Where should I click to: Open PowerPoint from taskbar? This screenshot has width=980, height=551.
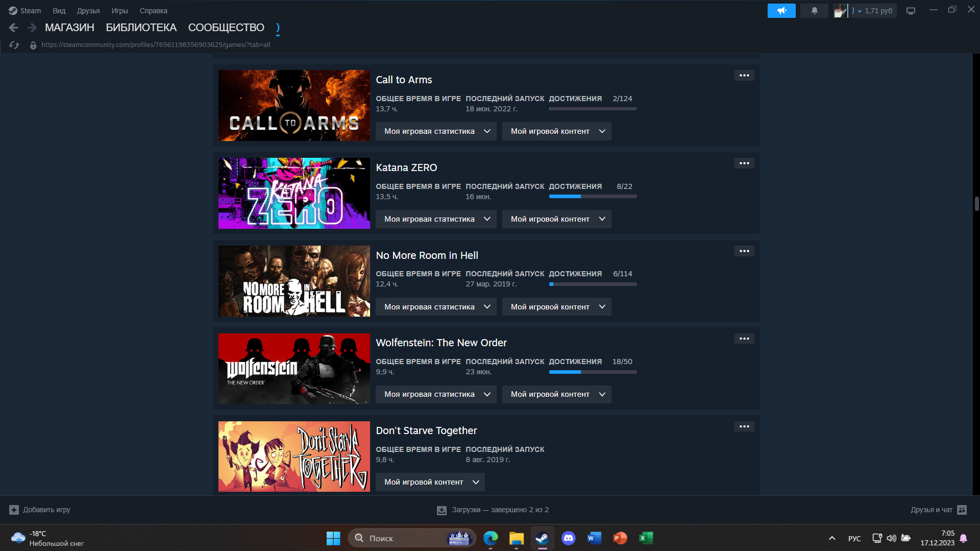pos(620,538)
